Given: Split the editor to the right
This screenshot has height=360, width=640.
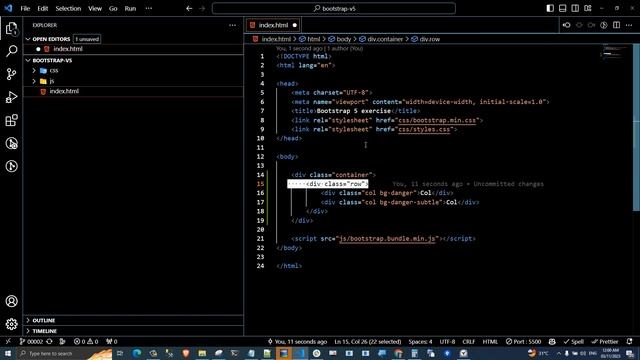Looking at the screenshot, I should click(616, 25).
